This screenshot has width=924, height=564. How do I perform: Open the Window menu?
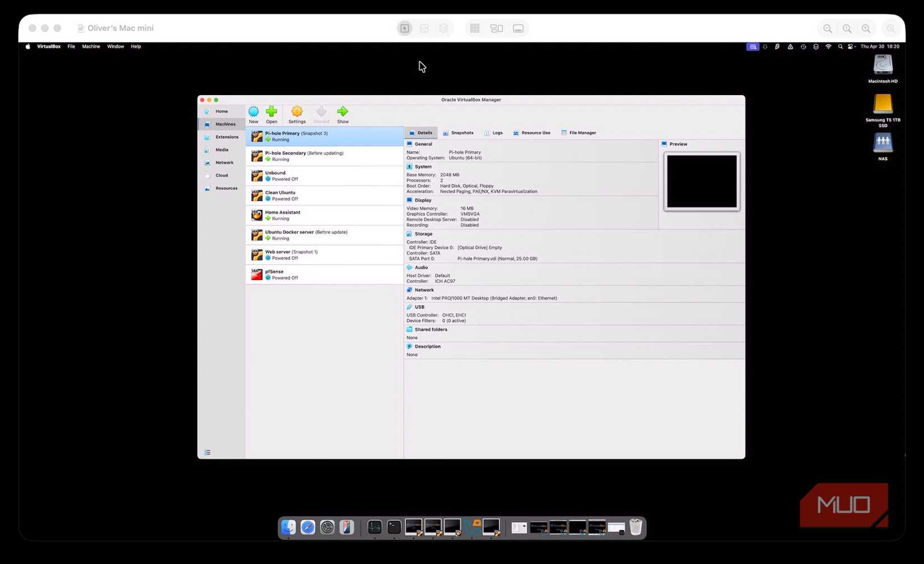click(115, 46)
